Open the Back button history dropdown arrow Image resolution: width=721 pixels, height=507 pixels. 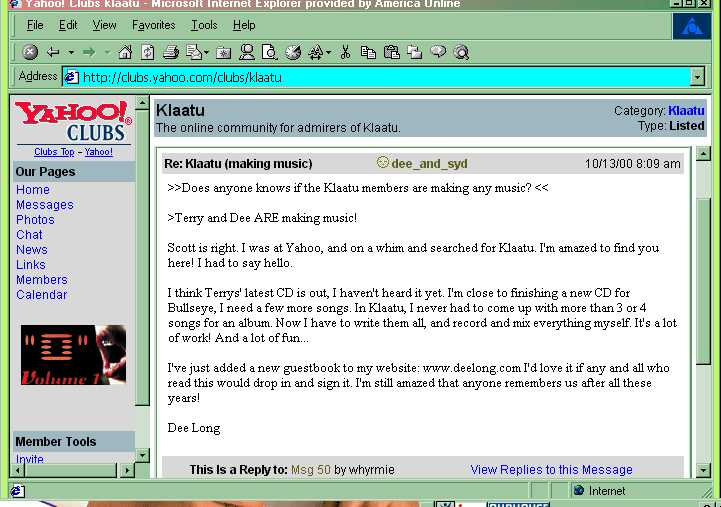pos(70,52)
